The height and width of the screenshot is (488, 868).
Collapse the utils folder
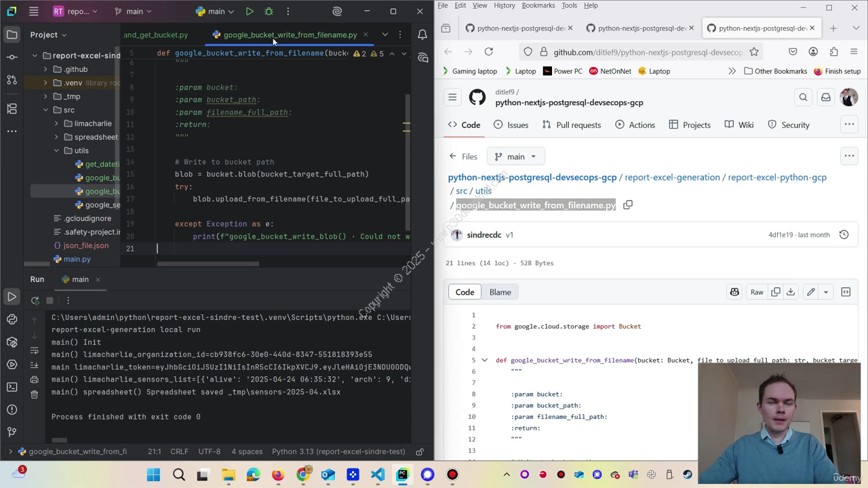(x=56, y=150)
